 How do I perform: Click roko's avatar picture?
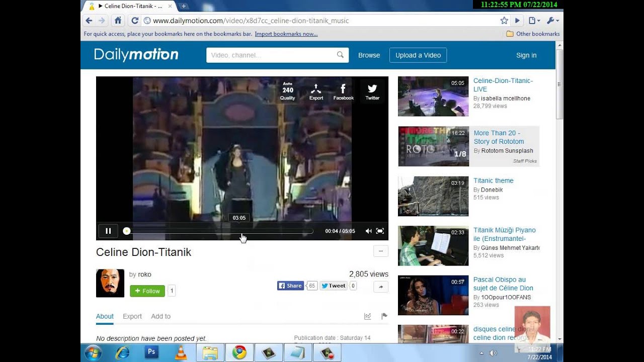(x=110, y=283)
